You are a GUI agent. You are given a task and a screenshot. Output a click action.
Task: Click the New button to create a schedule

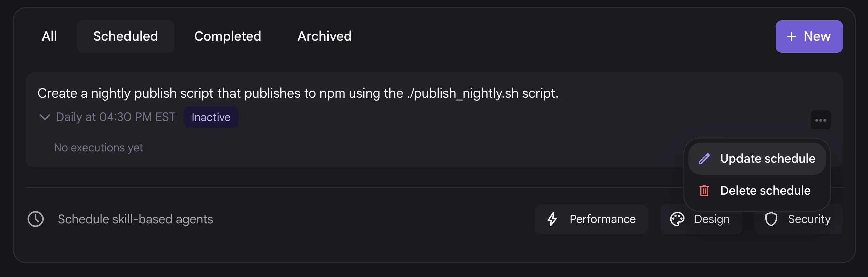(x=809, y=36)
